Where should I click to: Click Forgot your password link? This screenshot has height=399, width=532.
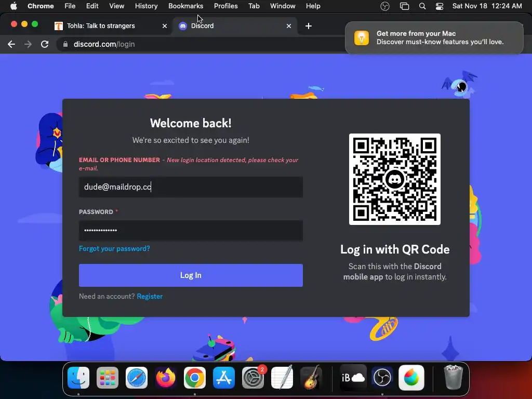114,248
